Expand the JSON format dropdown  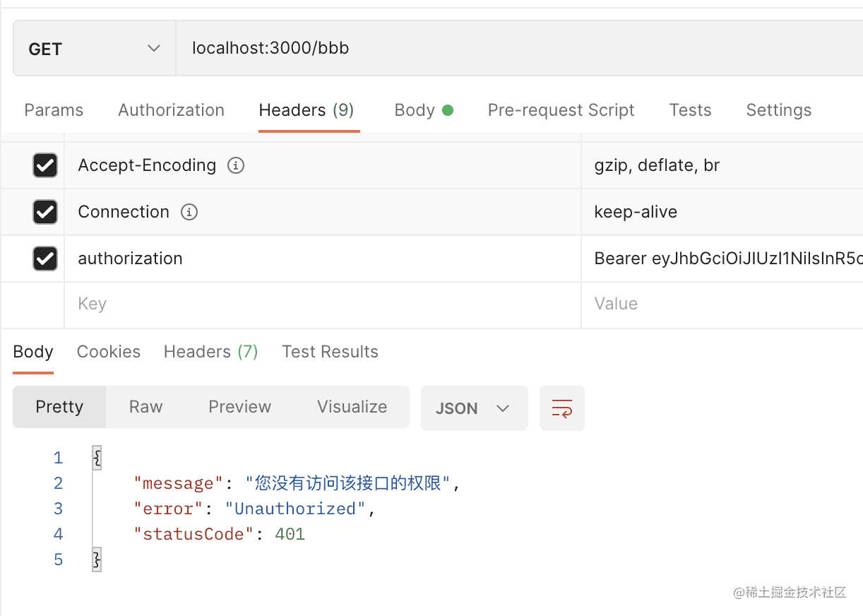click(474, 408)
